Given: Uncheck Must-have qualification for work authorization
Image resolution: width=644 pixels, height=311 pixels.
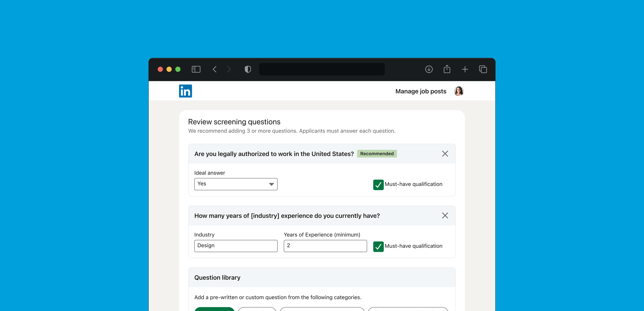Looking at the screenshot, I should (x=378, y=185).
